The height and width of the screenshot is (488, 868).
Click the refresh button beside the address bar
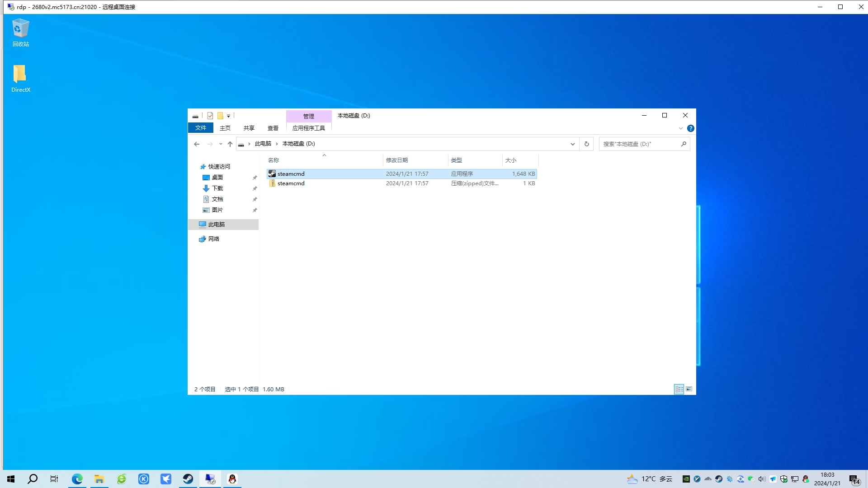click(586, 144)
